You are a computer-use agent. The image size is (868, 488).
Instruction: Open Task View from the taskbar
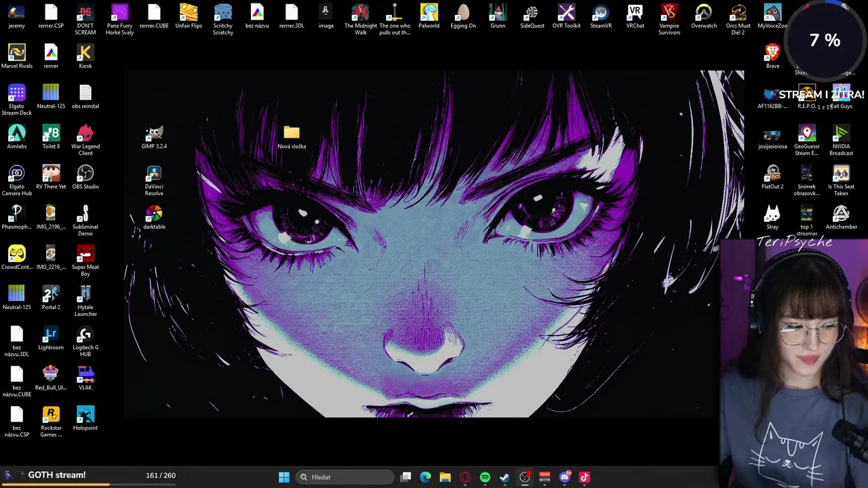tap(406, 477)
